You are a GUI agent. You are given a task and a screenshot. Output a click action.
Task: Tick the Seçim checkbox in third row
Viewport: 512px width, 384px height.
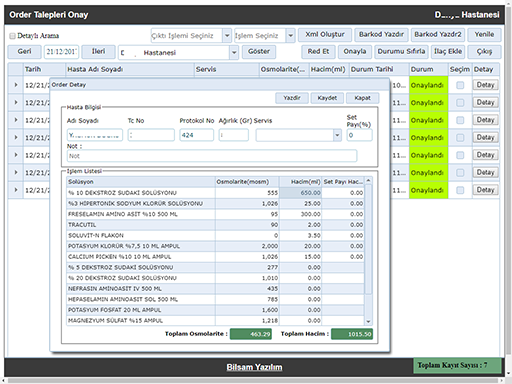(460, 120)
